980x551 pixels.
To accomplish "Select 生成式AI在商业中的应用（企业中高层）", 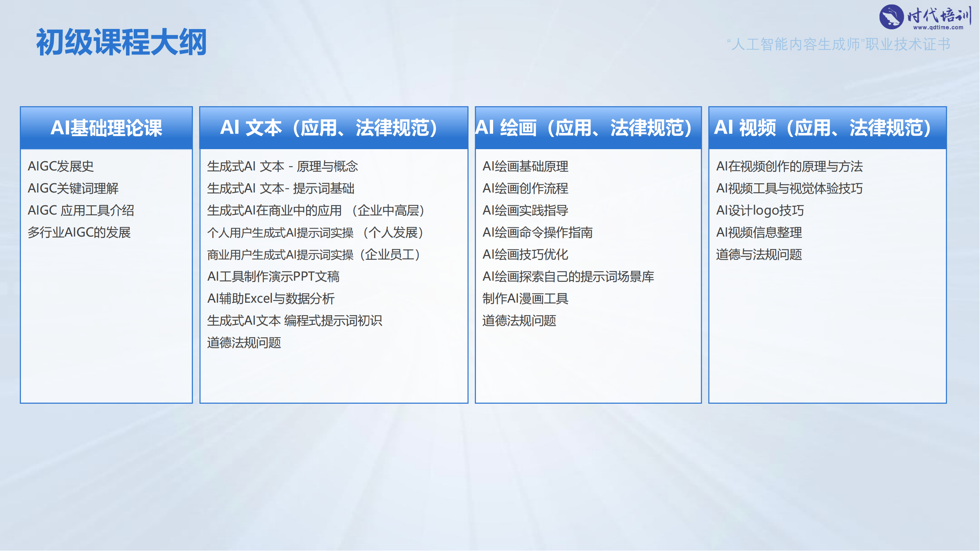I will tap(316, 210).
